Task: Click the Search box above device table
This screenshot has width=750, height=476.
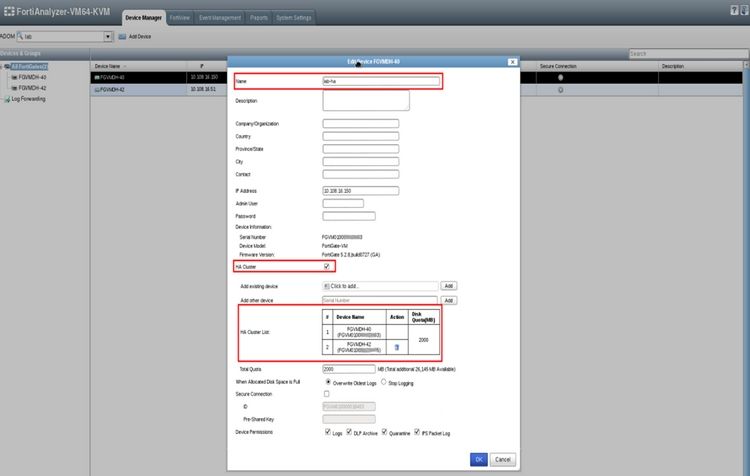Action: [x=688, y=54]
